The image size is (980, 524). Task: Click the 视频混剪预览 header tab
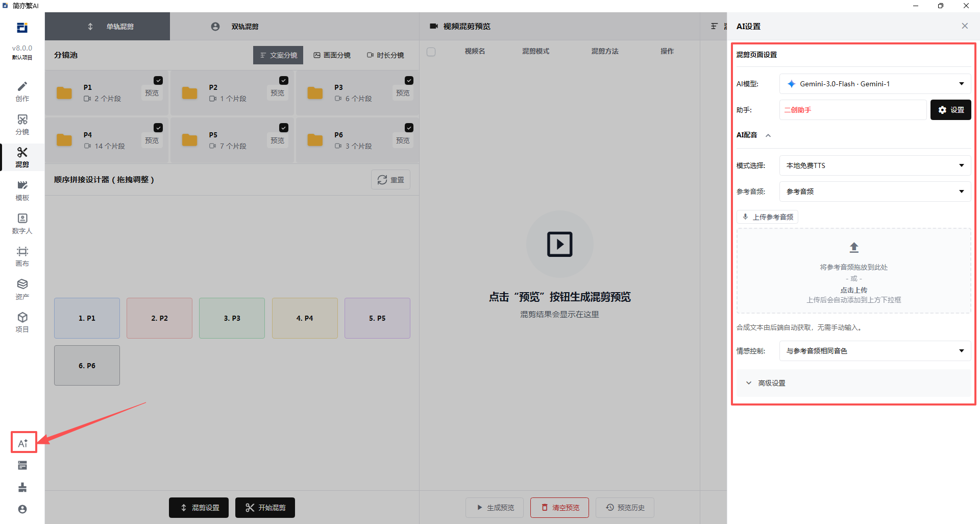[x=460, y=27]
